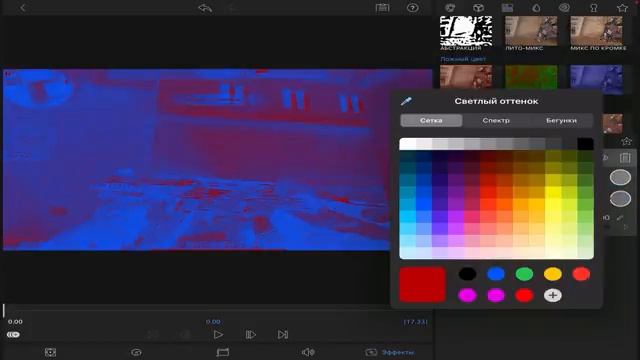The height and width of the screenshot is (360, 640).
Task: Choose the green preset color circle
Action: tap(524, 274)
